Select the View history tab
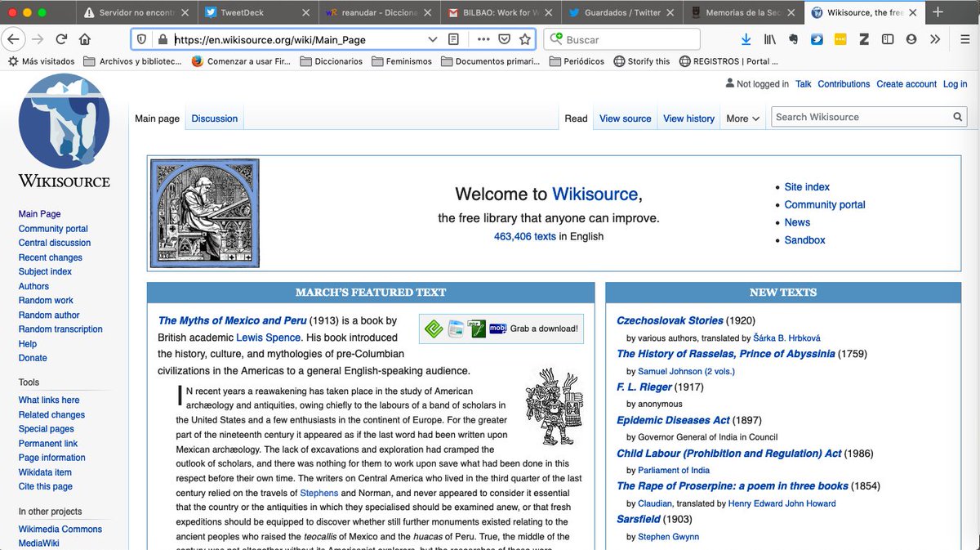The height and width of the screenshot is (550, 980). 688,118
